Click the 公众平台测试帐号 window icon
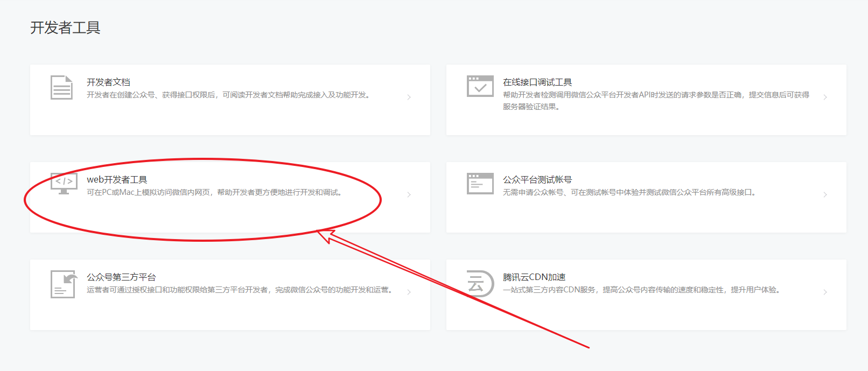The image size is (868, 371). click(x=480, y=184)
